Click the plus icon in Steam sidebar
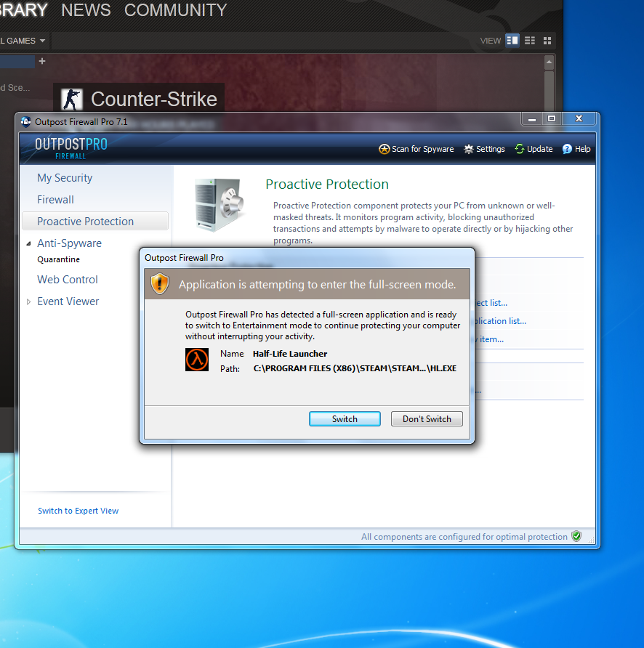Screen dimensions: 644x648 click(42, 61)
